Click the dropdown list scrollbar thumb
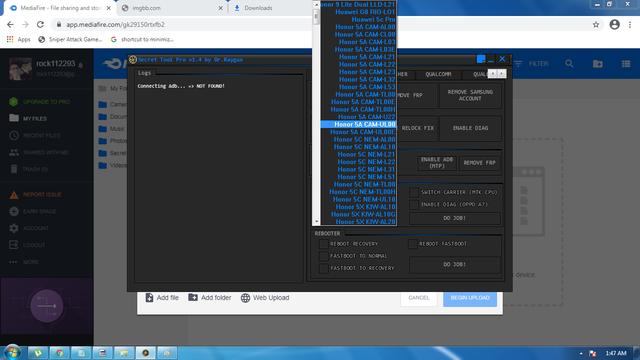The width and height of the screenshot is (640, 360). 316,17
